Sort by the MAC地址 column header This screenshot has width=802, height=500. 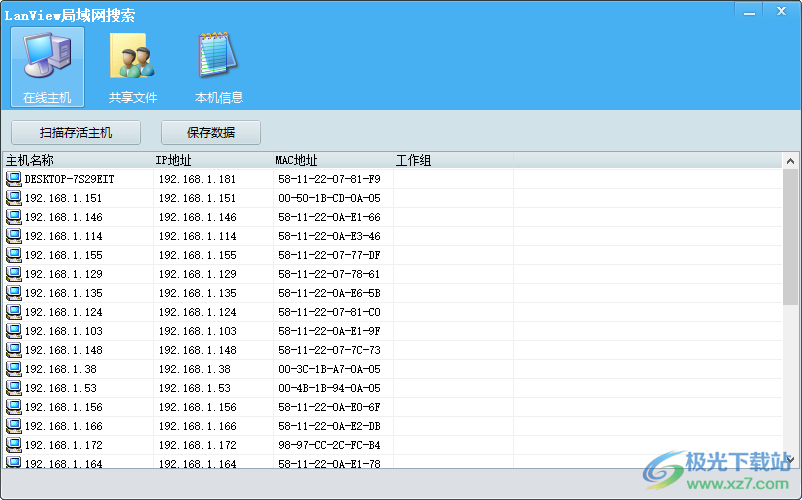click(x=333, y=161)
